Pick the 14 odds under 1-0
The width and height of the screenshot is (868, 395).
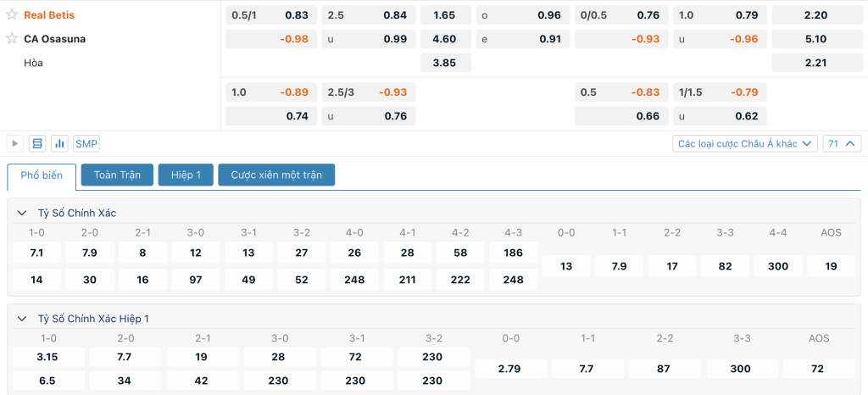point(36,280)
